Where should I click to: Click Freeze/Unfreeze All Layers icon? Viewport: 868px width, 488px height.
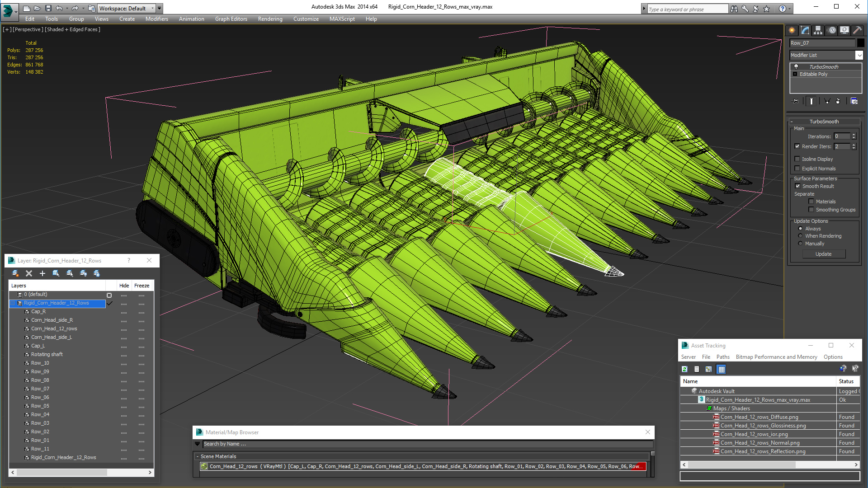tap(97, 273)
